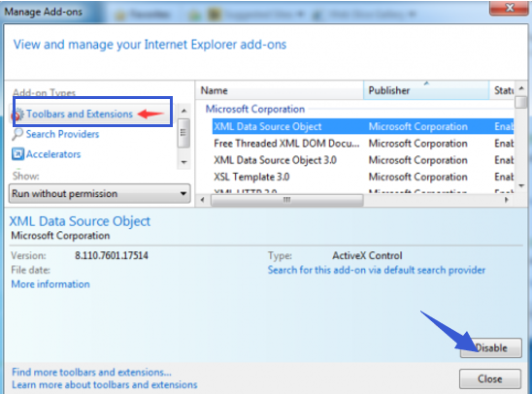The image size is (532, 394).
Task: Open the Show dropdown 'Run without permission'
Action: point(99,194)
